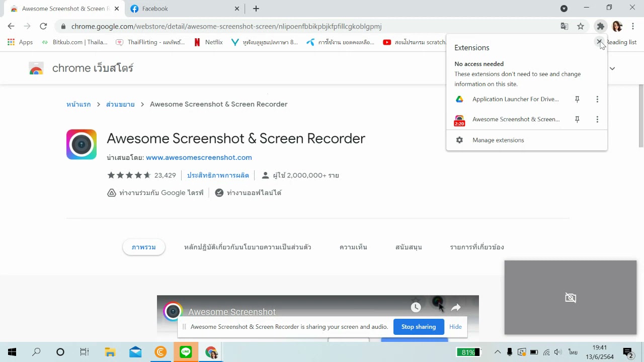
Task: Click the camera-off webcam preview
Action: pyautogui.click(x=571, y=298)
